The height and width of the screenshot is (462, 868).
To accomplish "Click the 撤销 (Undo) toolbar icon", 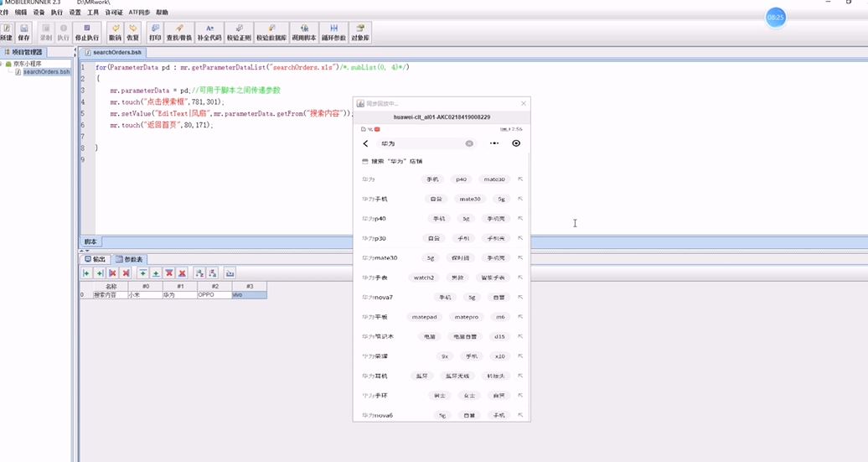I will click(x=116, y=33).
